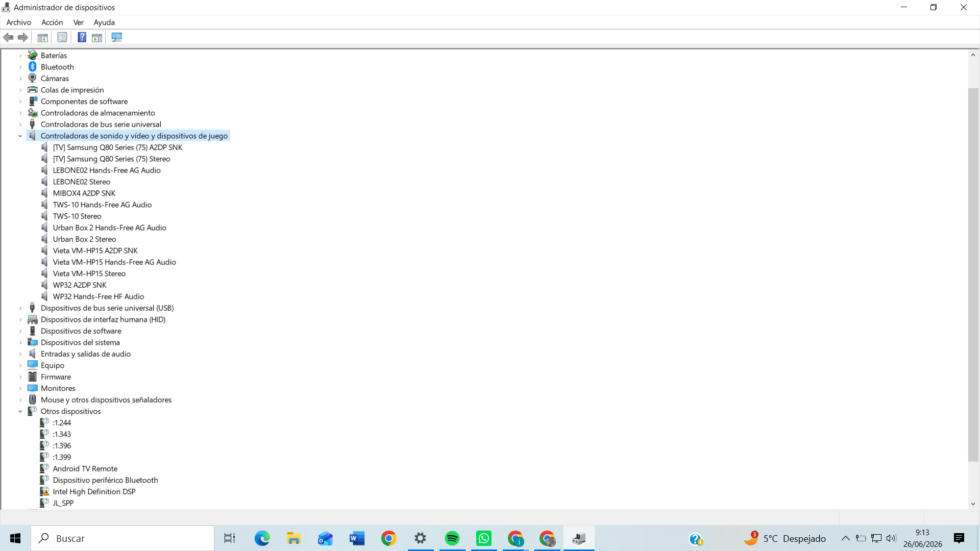Select WP32 Hands-Free HF Audio

tap(99, 296)
